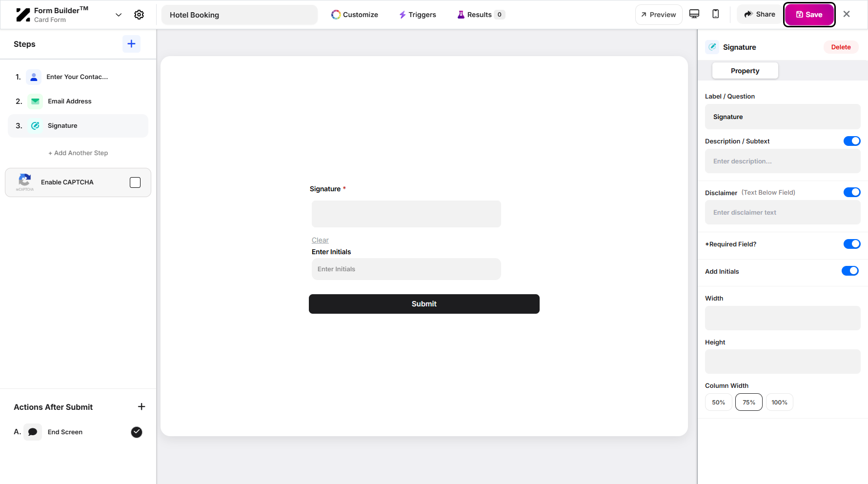Viewport: 868px width, 484px height.
Task: Open the Results tab
Action: pyautogui.click(x=481, y=15)
